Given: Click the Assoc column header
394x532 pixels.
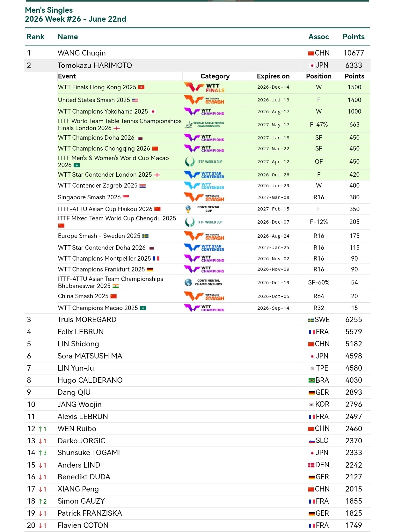Looking at the screenshot, I should pyautogui.click(x=318, y=37).
